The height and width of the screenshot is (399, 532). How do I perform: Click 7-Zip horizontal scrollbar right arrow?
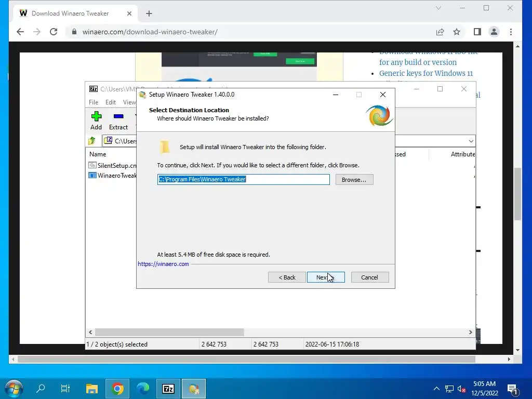[470, 332]
